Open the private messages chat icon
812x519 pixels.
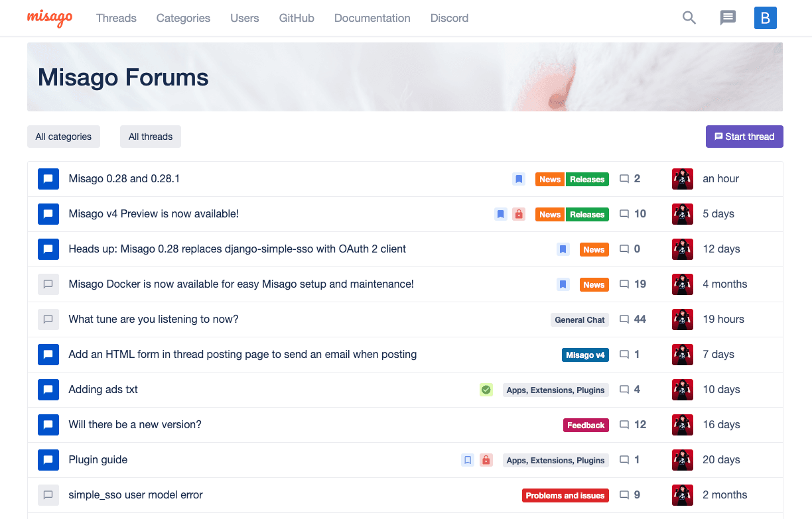(x=728, y=18)
